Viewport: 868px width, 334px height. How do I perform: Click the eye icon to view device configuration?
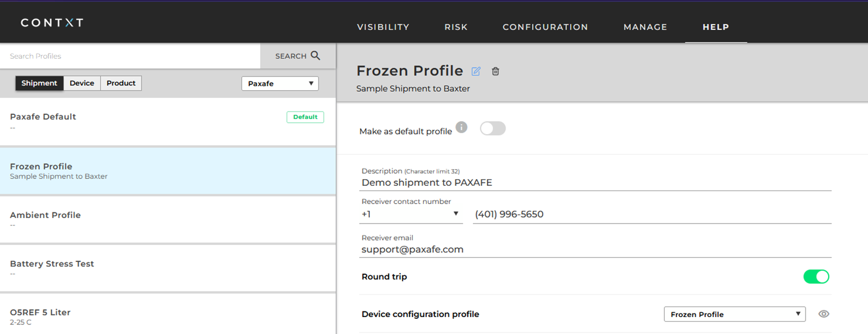[824, 314]
